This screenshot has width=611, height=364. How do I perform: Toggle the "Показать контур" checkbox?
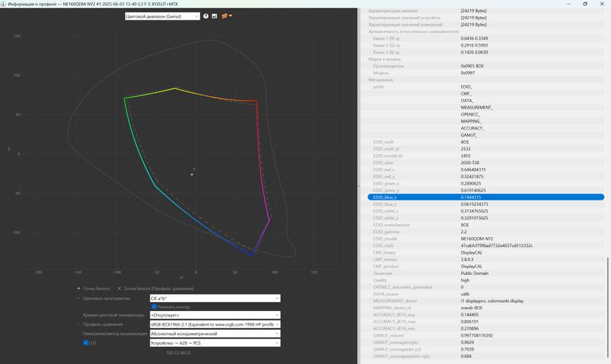click(154, 307)
